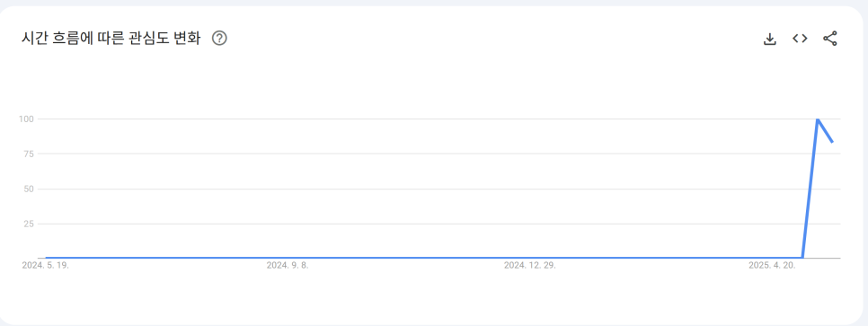This screenshot has width=868, height=326.
Task: Click the blue line's leftmost starting point
Action: pyautogui.click(x=47, y=258)
